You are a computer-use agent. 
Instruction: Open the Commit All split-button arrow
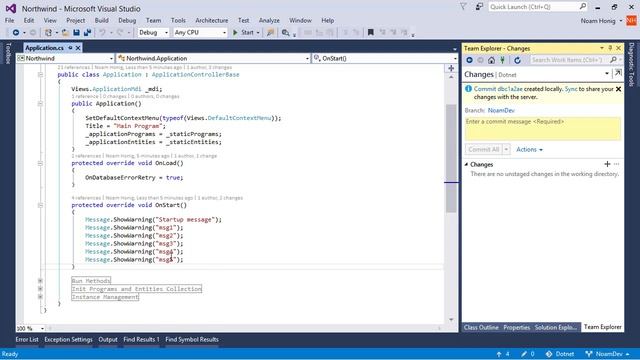(x=506, y=149)
